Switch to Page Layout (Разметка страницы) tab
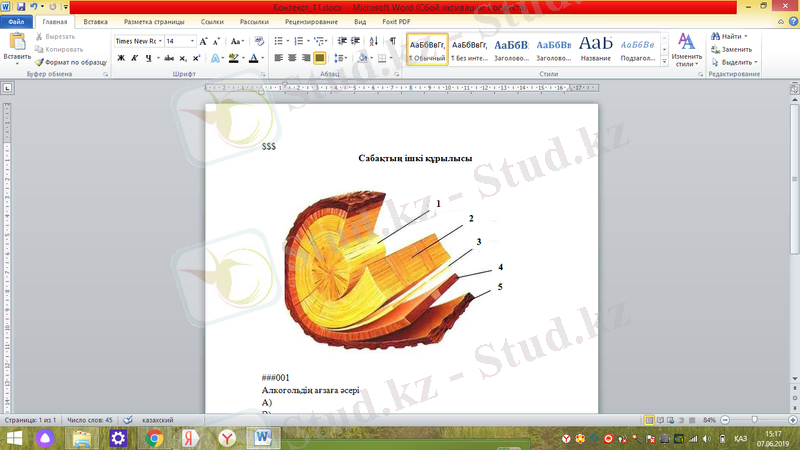Image resolution: width=800 pixels, height=450 pixels. coord(154,22)
